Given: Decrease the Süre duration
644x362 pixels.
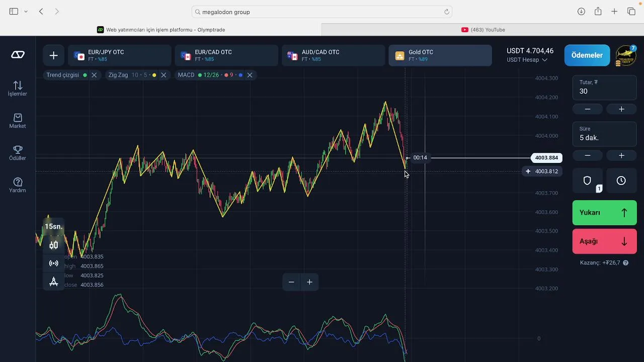Looking at the screenshot, I should pyautogui.click(x=587, y=155).
